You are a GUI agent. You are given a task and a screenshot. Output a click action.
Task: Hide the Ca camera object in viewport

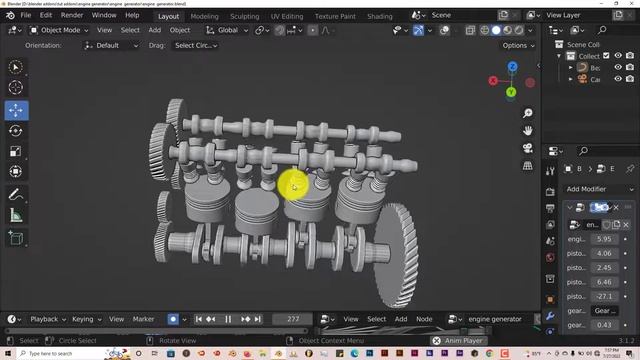click(x=618, y=79)
